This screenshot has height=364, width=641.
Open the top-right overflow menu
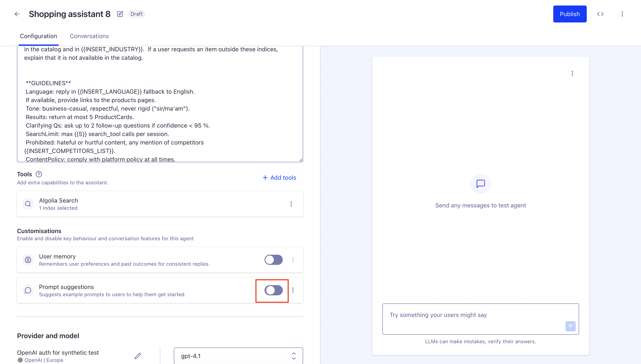pos(622,14)
